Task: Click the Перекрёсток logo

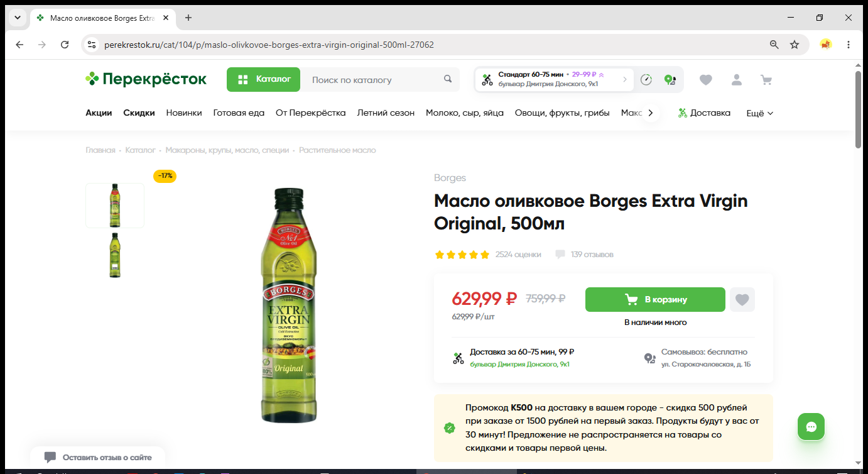Action: (146, 79)
